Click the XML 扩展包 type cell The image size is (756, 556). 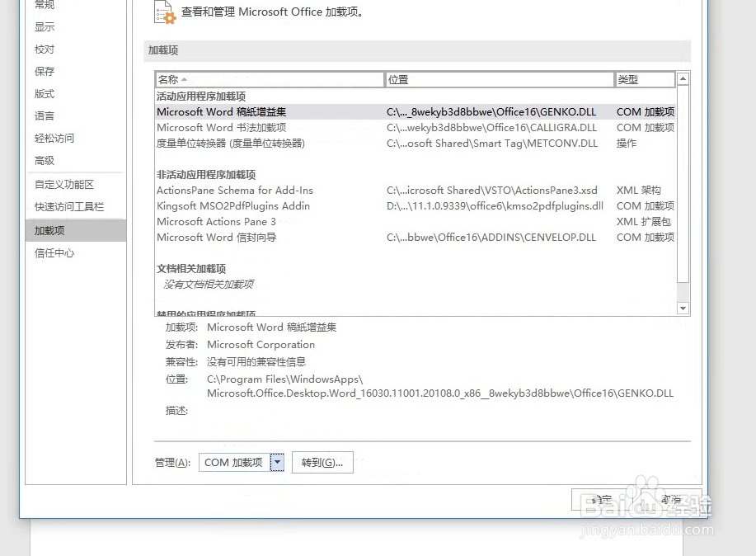click(644, 222)
